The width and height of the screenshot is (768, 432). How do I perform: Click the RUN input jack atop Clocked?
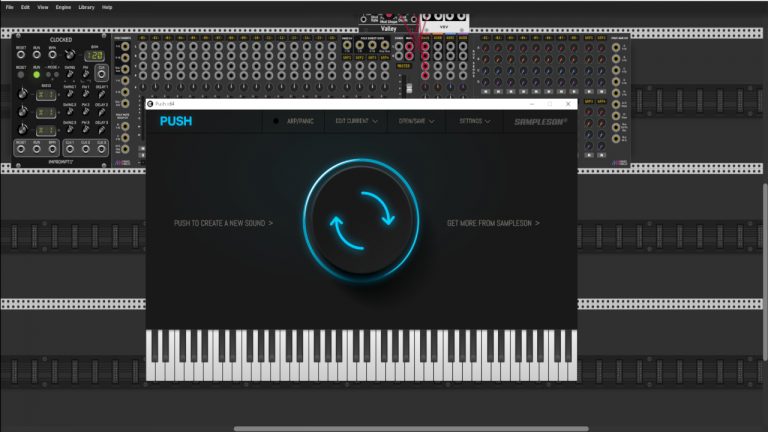(x=36, y=54)
